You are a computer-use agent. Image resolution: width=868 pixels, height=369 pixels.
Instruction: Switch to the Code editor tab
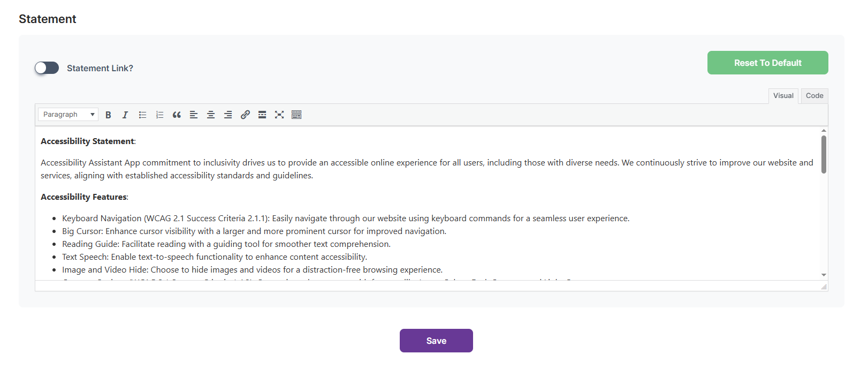point(814,96)
